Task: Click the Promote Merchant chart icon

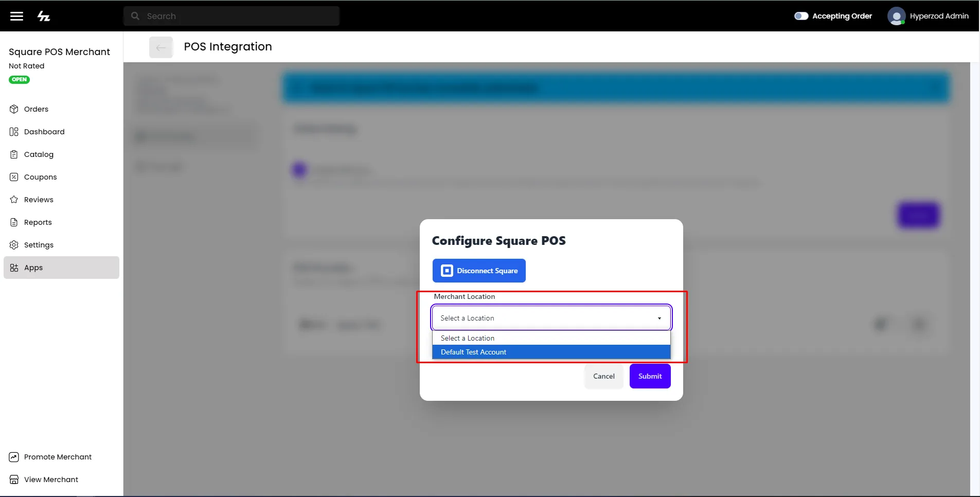Action: pos(14,457)
